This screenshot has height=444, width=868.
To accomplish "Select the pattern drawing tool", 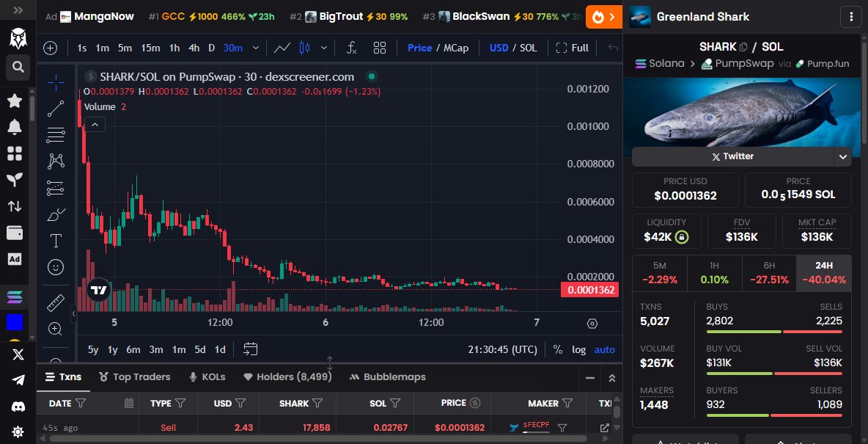I will [x=56, y=161].
